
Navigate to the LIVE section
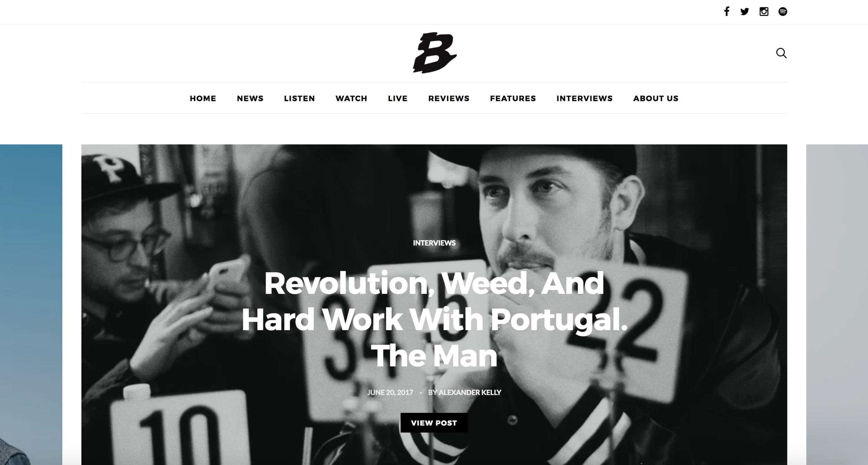(x=398, y=98)
